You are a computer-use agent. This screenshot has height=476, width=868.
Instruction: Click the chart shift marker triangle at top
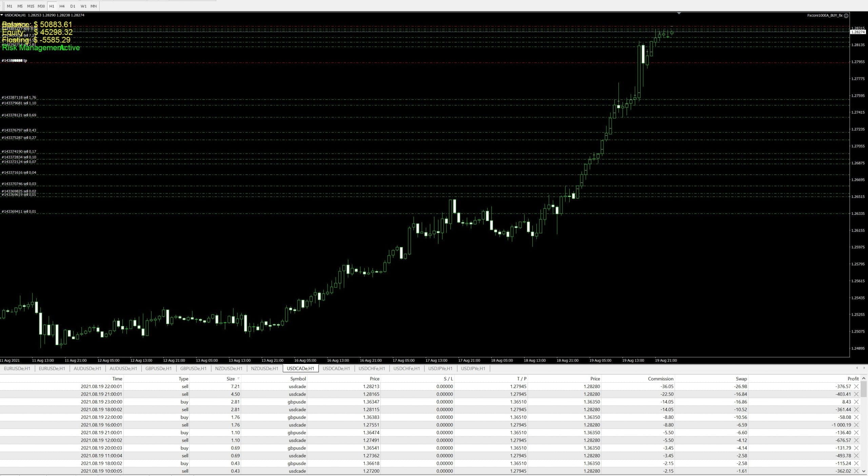pyautogui.click(x=679, y=13)
